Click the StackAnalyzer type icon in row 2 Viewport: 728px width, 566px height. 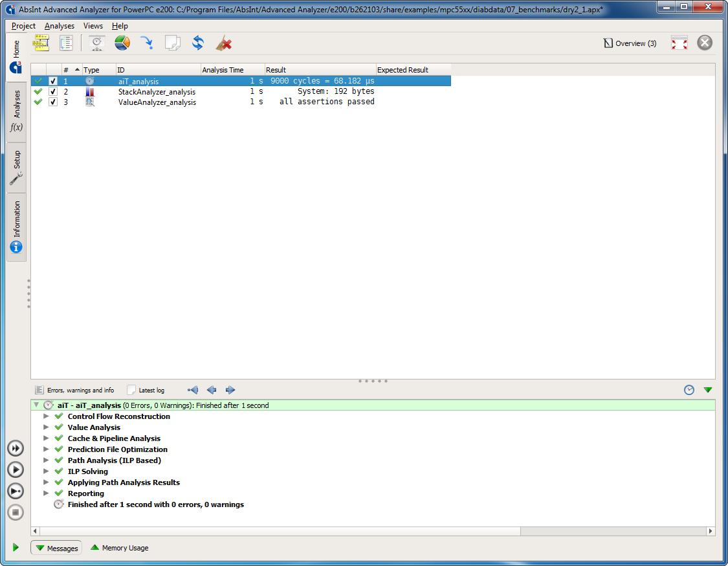point(89,91)
